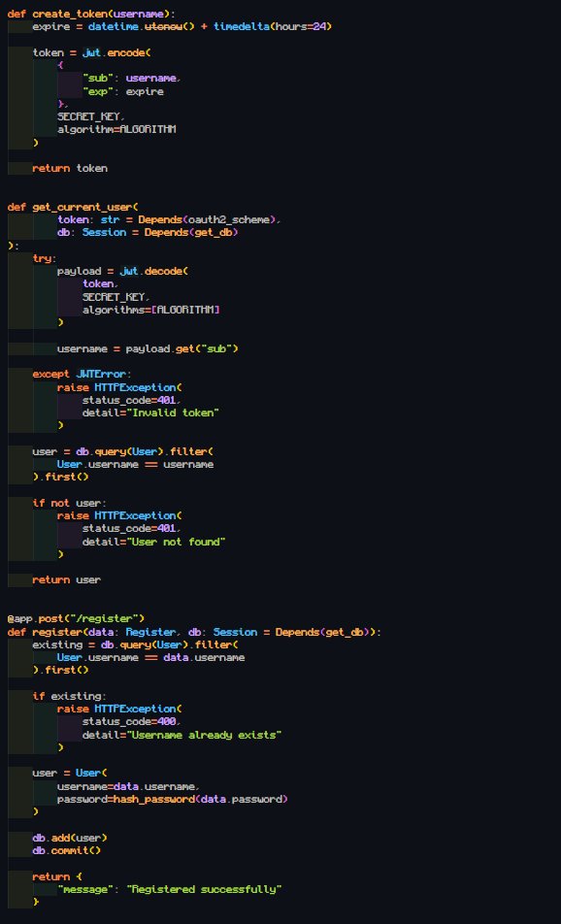Click the 'db.add(user)' line
Viewport: 561px width, 924px height.
click(x=70, y=838)
